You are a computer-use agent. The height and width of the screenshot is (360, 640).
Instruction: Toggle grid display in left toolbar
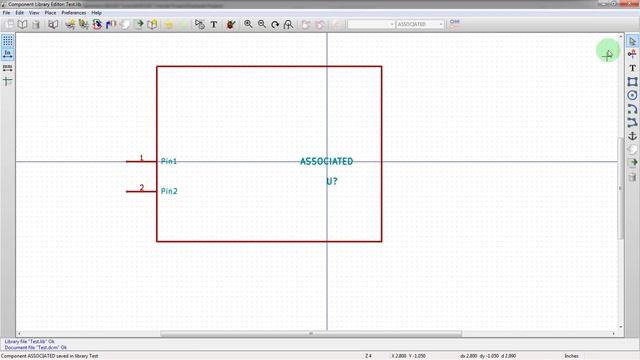7,40
